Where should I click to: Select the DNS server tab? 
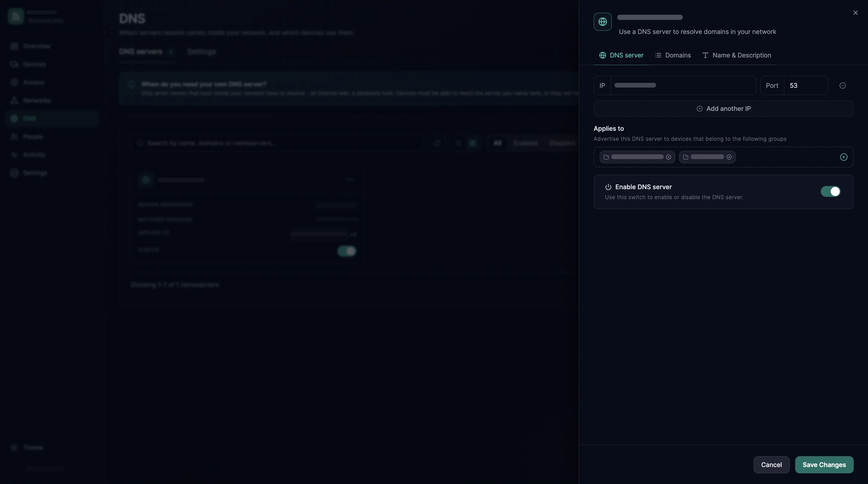coord(621,55)
